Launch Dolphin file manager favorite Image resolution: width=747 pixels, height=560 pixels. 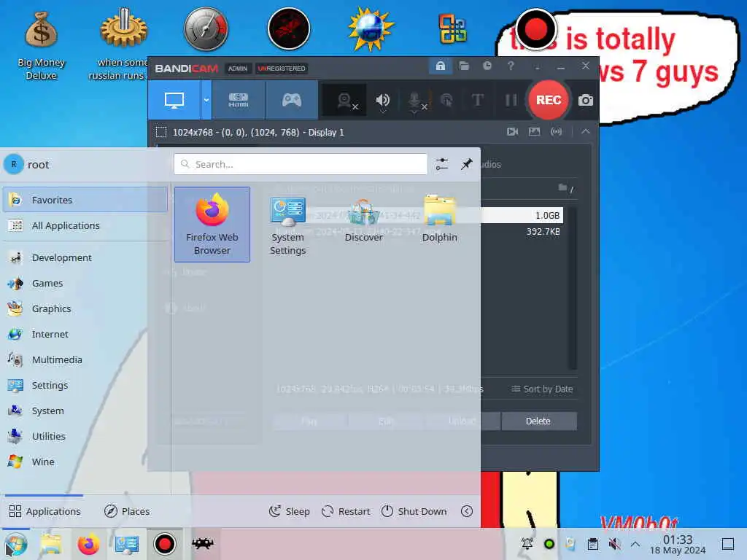pyautogui.click(x=439, y=225)
